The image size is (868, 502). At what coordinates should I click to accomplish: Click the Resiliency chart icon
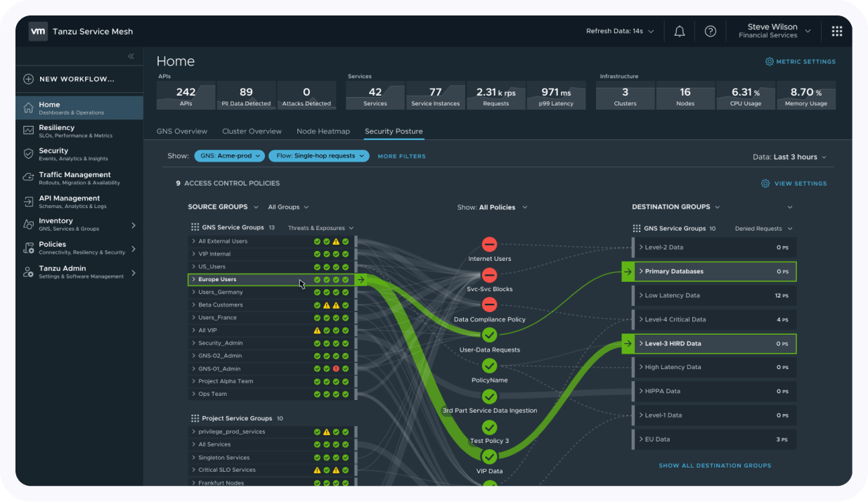(29, 131)
